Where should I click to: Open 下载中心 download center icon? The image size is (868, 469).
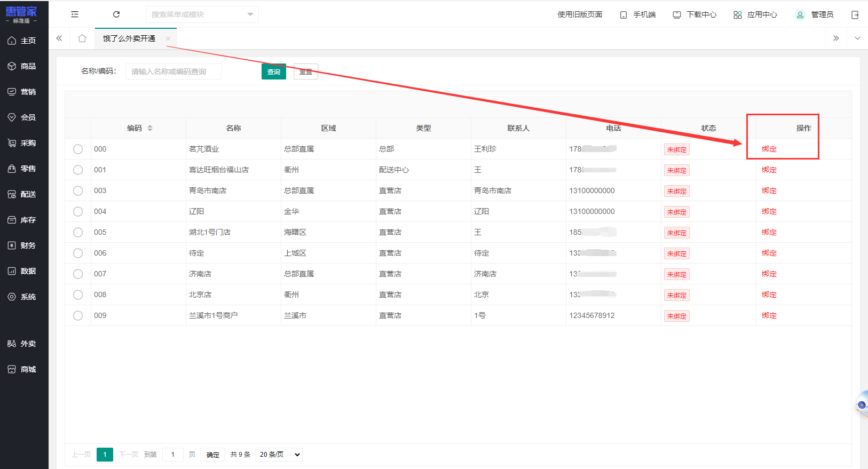tap(677, 15)
